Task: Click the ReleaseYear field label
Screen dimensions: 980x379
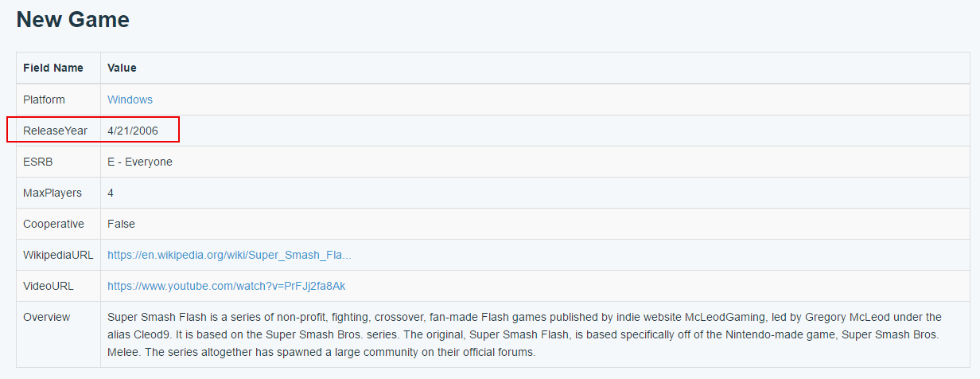Action: pos(55,131)
